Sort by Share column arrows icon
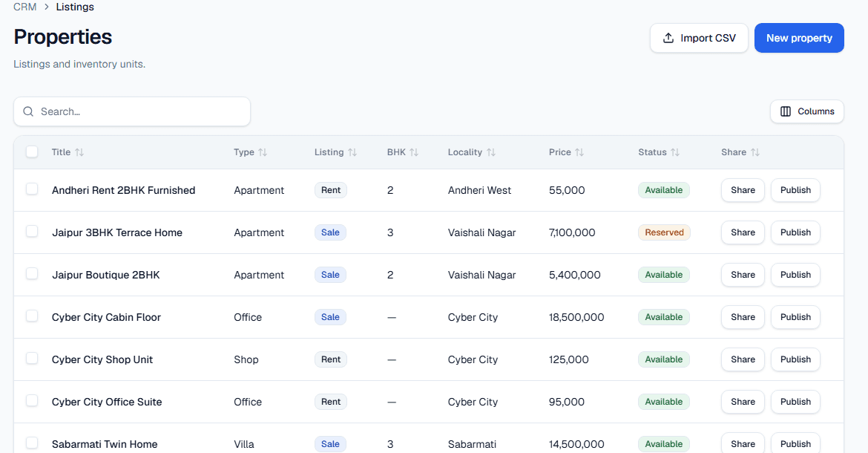Image resolution: width=868 pixels, height=453 pixels. click(755, 152)
